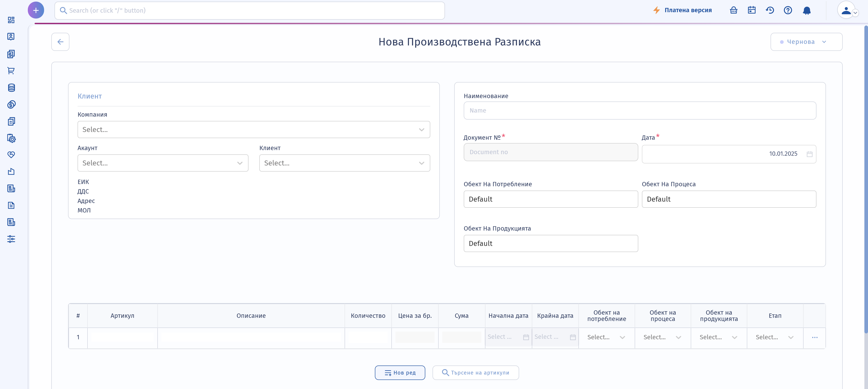This screenshot has height=389, width=868.
Task: Click the purple plus create button
Action: tap(36, 10)
